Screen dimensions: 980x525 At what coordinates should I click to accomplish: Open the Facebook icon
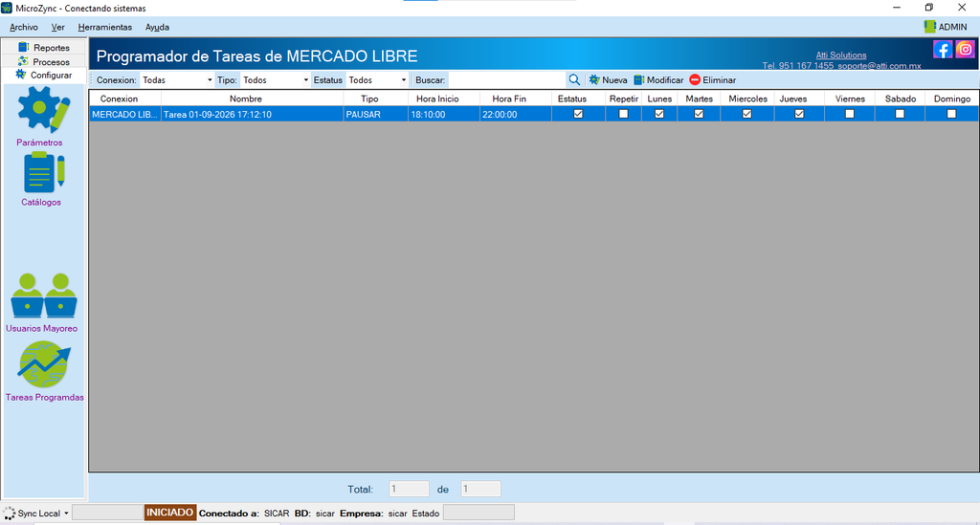(943, 50)
